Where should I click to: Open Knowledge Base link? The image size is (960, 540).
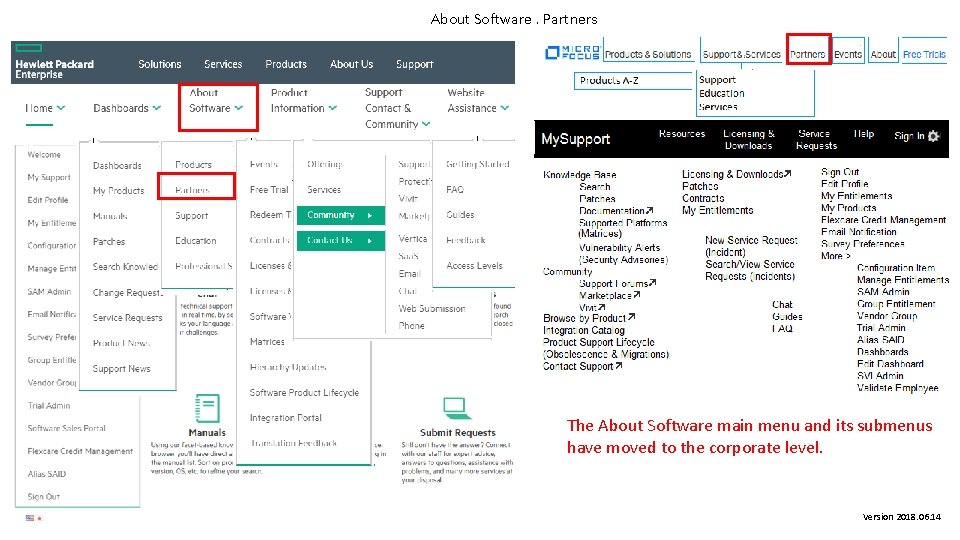[579, 175]
